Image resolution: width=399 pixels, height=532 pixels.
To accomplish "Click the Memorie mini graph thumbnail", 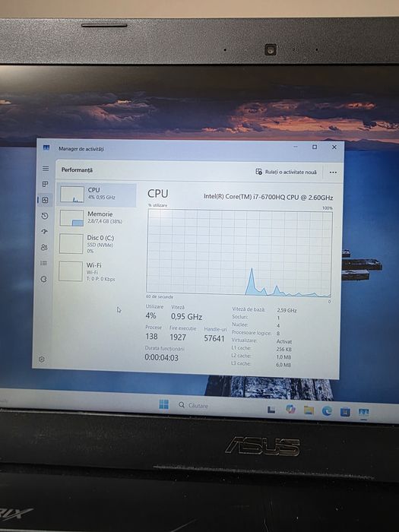I will pyautogui.click(x=72, y=218).
